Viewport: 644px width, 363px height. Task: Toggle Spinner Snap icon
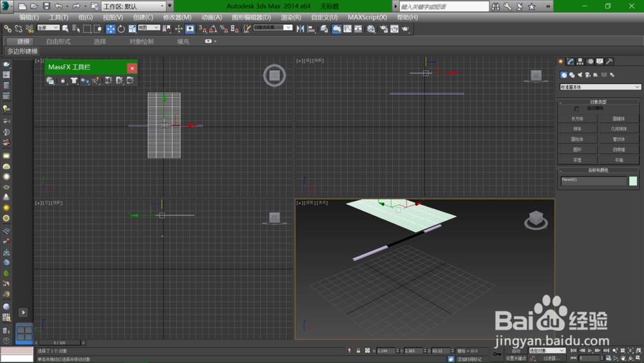(x=234, y=29)
